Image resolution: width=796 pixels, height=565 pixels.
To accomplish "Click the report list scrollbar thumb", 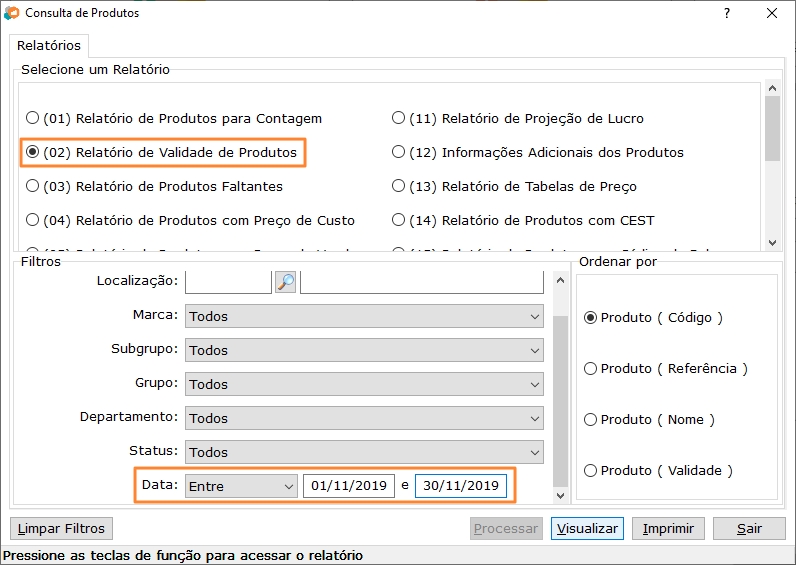I will 773,128.
